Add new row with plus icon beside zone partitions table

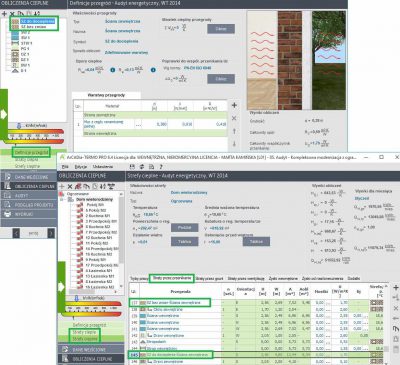coord(396,288)
